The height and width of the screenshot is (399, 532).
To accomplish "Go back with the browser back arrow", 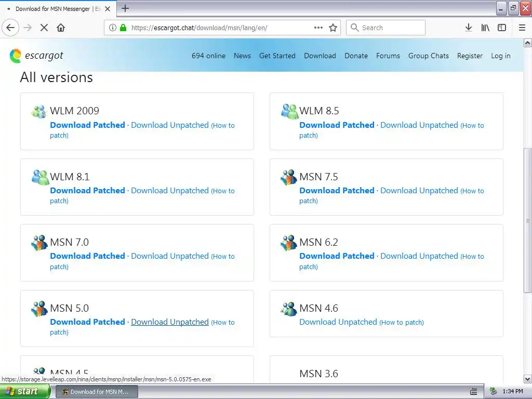I will (10, 28).
